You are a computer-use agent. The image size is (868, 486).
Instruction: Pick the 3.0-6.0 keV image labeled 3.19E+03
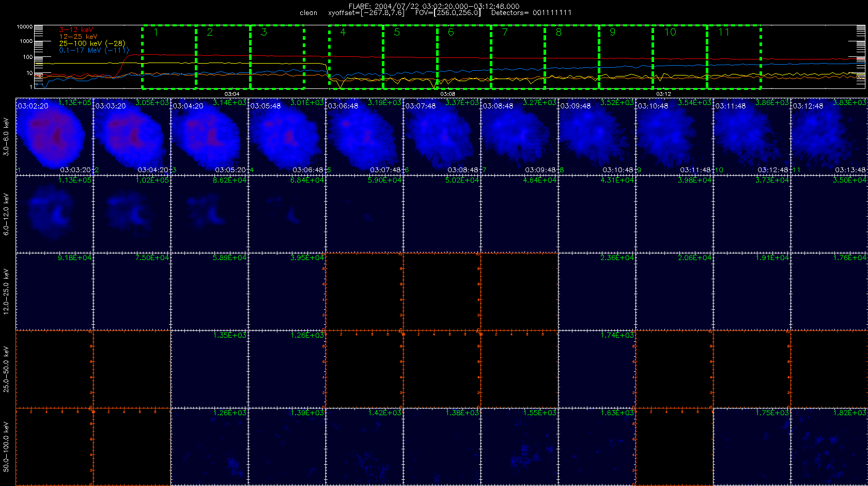364,136
